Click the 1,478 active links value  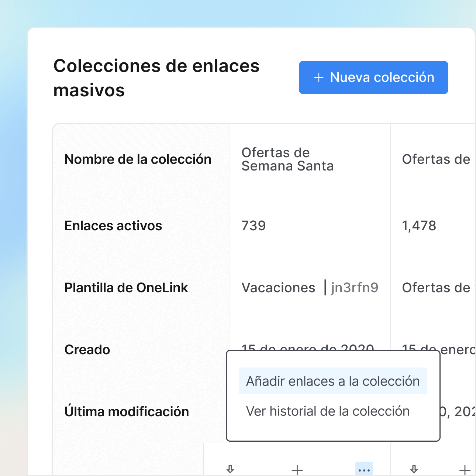(x=419, y=225)
